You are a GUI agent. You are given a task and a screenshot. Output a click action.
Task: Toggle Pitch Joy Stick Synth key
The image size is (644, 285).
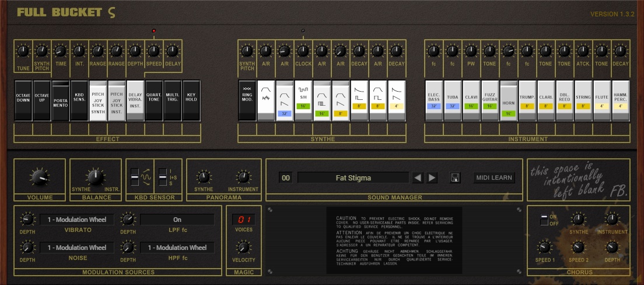[98, 100]
